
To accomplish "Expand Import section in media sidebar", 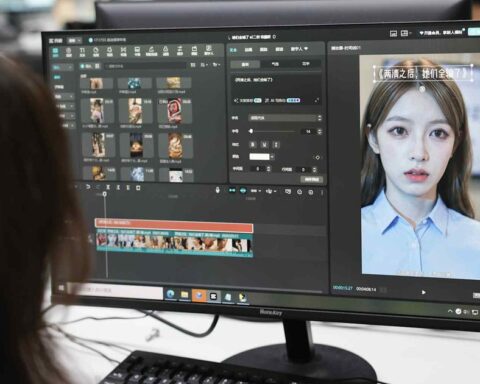I will (63, 67).
